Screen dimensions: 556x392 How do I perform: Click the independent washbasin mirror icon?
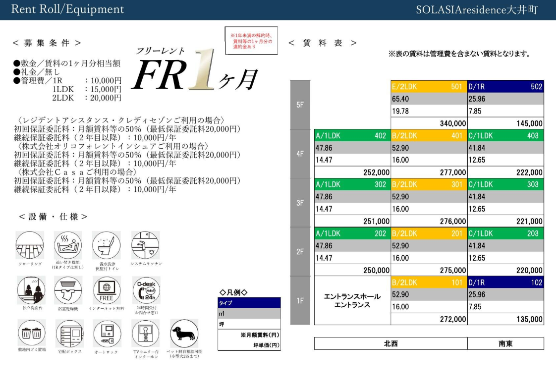coord(31,290)
